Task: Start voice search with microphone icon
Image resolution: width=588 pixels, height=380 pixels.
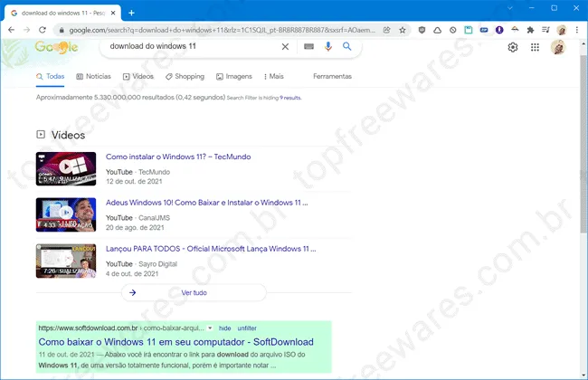Action: (x=328, y=46)
